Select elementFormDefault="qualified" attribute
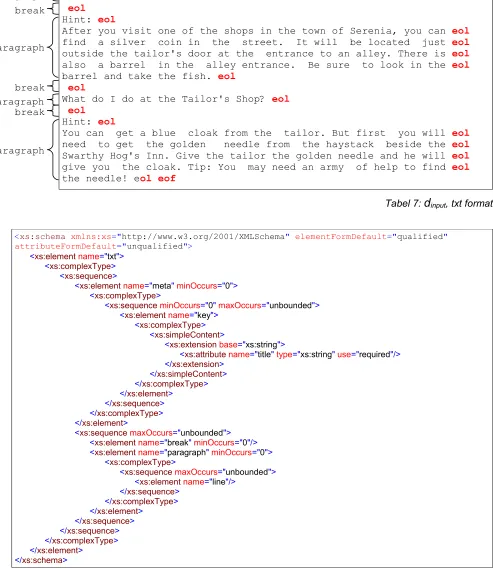The image size is (493, 575). pyautogui.click(x=371, y=237)
